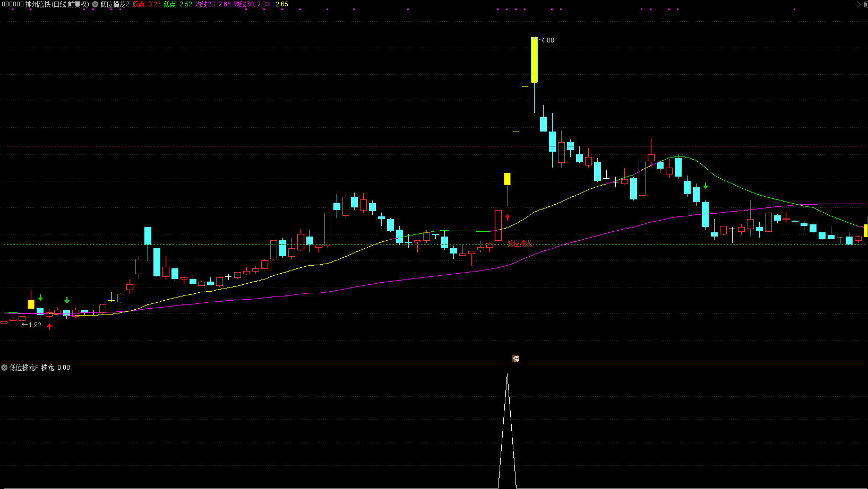Select the red up arrow below the 1.92 label
The width and height of the screenshot is (868, 489).
pyautogui.click(x=49, y=326)
